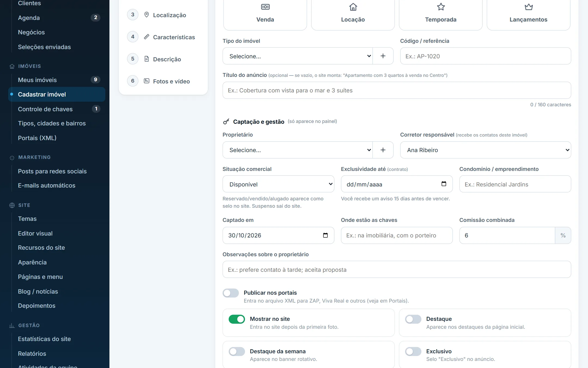Image resolution: width=588 pixels, height=368 pixels.
Task: Enable the Exclusivo switch
Action: tap(413, 352)
